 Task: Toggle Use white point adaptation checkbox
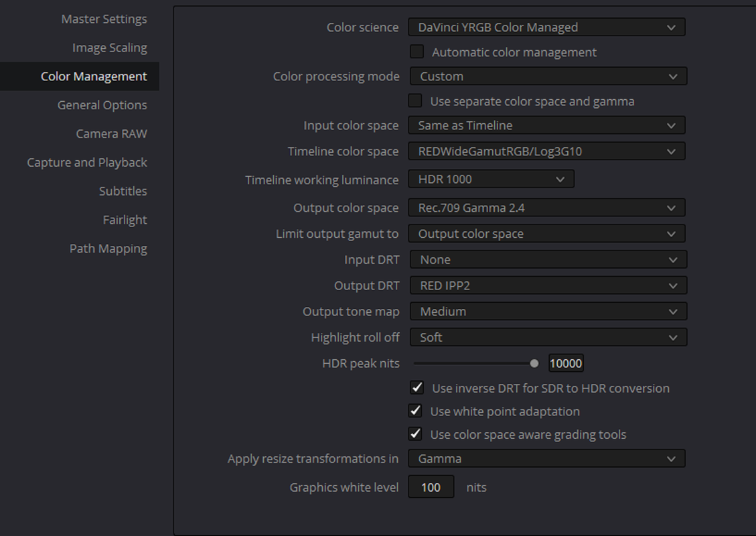(414, 411)
